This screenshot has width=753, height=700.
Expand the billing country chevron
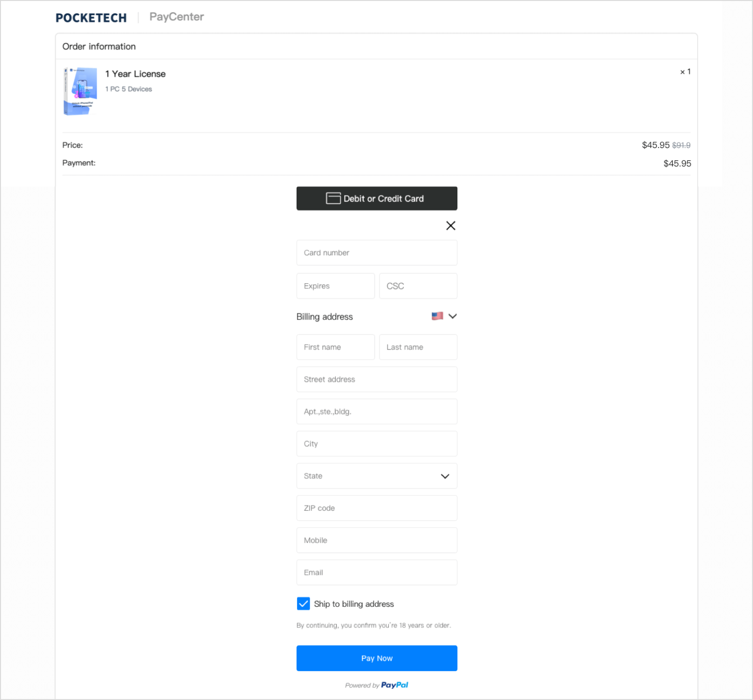tap(452, 316)
